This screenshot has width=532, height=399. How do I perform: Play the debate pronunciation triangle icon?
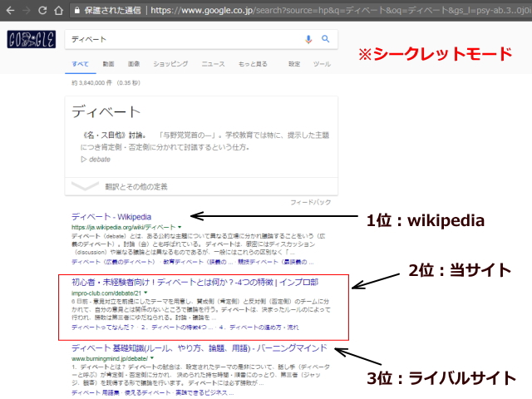coord(84,159)
